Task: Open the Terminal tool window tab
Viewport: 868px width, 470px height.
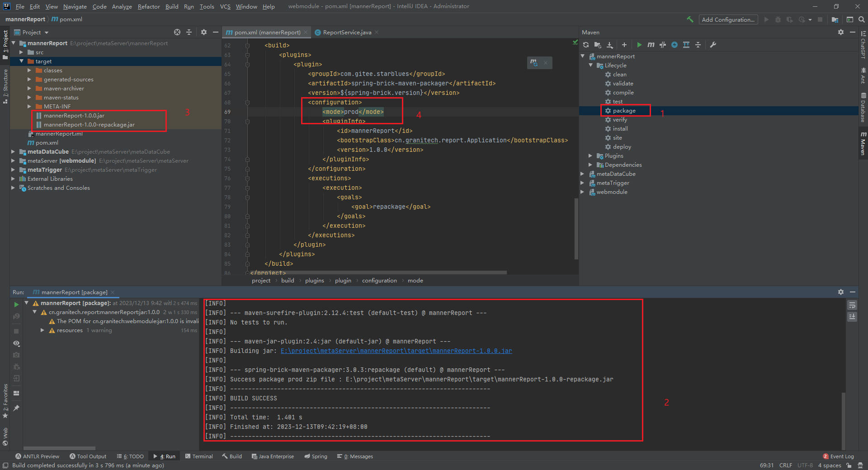Action: (x=199, y=456)
